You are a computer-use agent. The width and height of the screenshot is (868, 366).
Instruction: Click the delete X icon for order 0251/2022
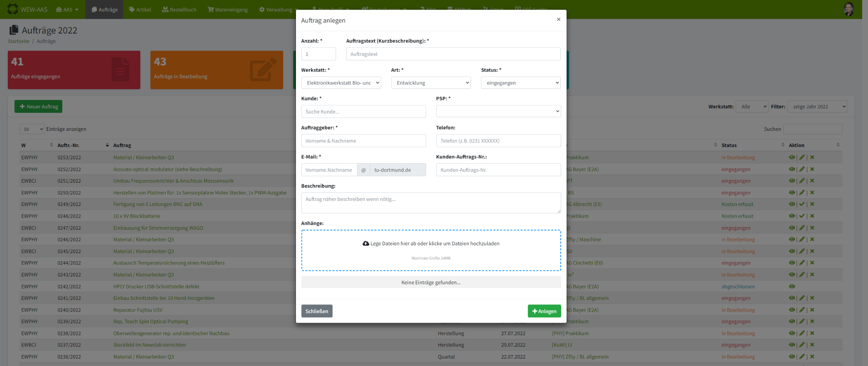pyautogui.click(x=812, y=181)
